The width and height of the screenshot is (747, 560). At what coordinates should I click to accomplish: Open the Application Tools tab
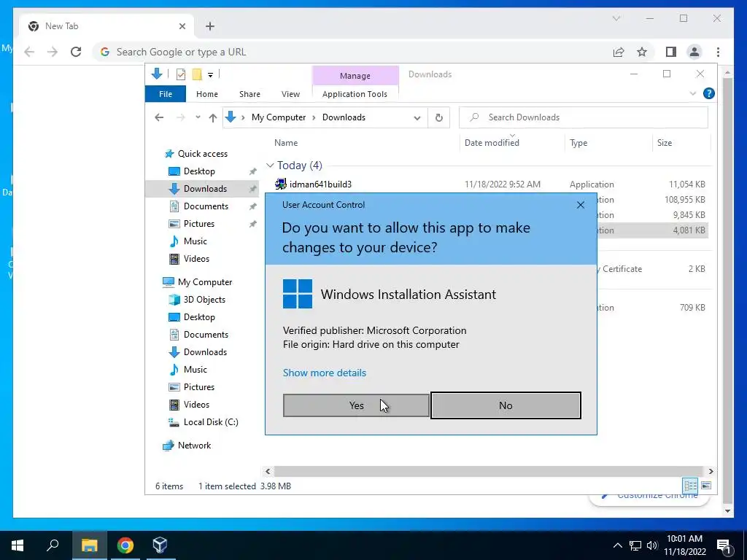tap(355, 94)
